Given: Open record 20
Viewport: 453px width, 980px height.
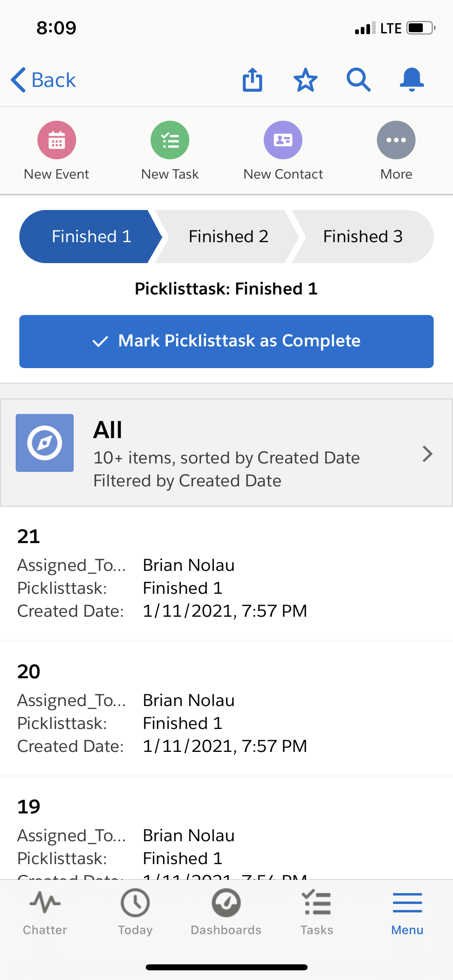Looking at the screenshot, I should pos(29,671).
